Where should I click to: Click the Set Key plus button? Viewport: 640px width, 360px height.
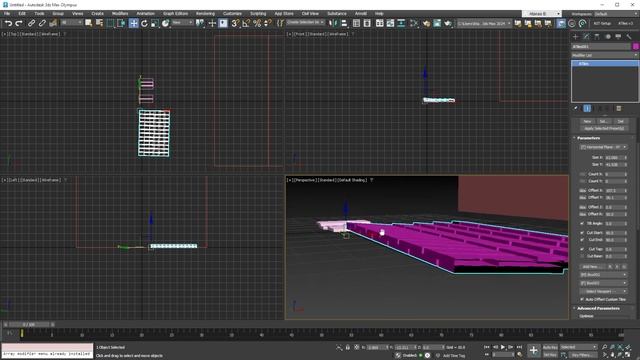click(x=533, y=350)
